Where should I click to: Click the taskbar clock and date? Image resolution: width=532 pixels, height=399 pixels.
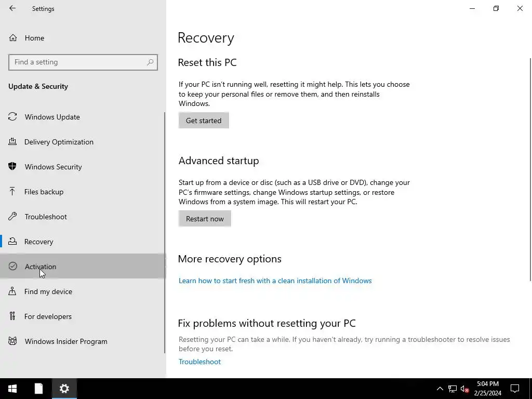[487, 389]
